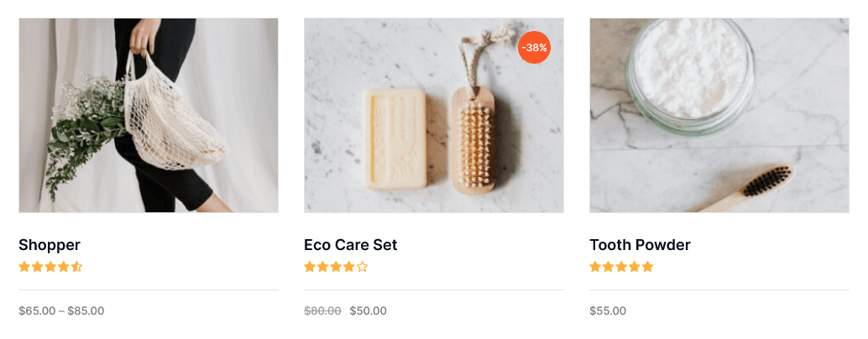Open the Eco Care Set title link
This screenshot has height=339, width=868.
pos(350,244)
